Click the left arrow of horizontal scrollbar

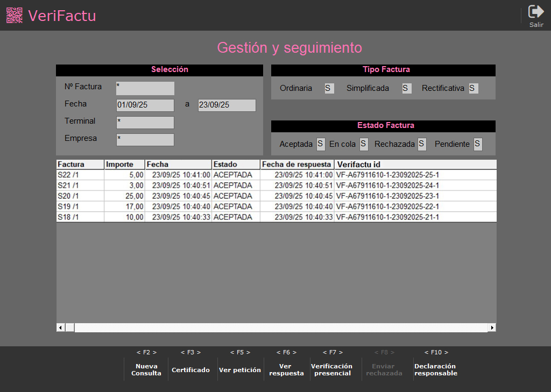tap(60, 327)
